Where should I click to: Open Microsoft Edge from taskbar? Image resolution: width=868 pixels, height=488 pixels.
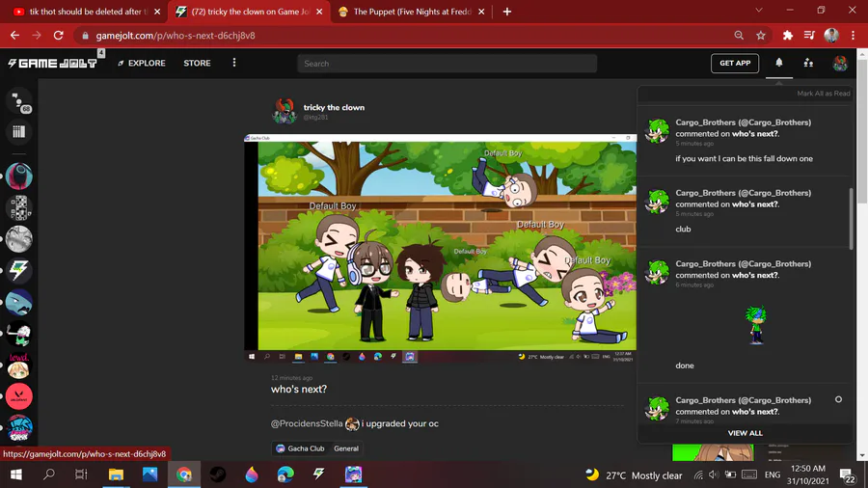tap(285, 474)
